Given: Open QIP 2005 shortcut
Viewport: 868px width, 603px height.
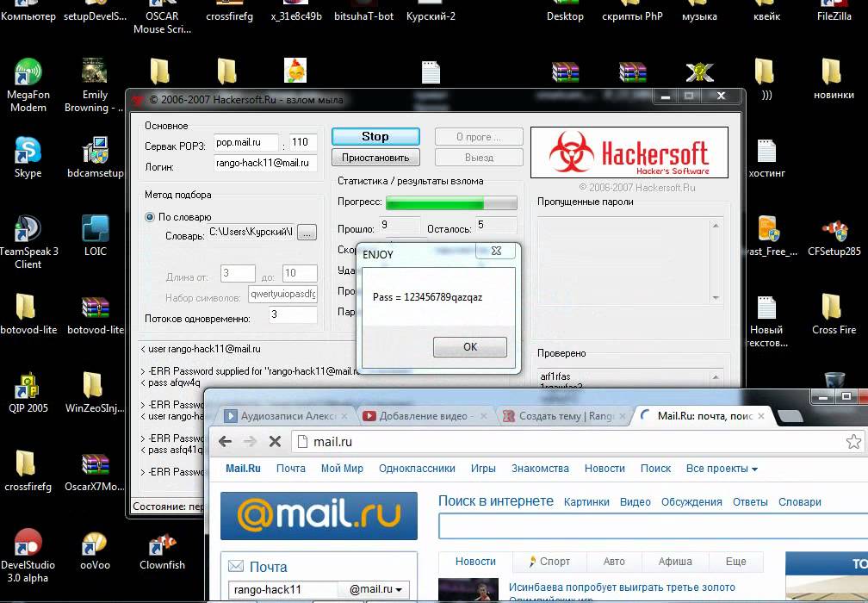Looking at the screenshot, I should pos(28,393).
